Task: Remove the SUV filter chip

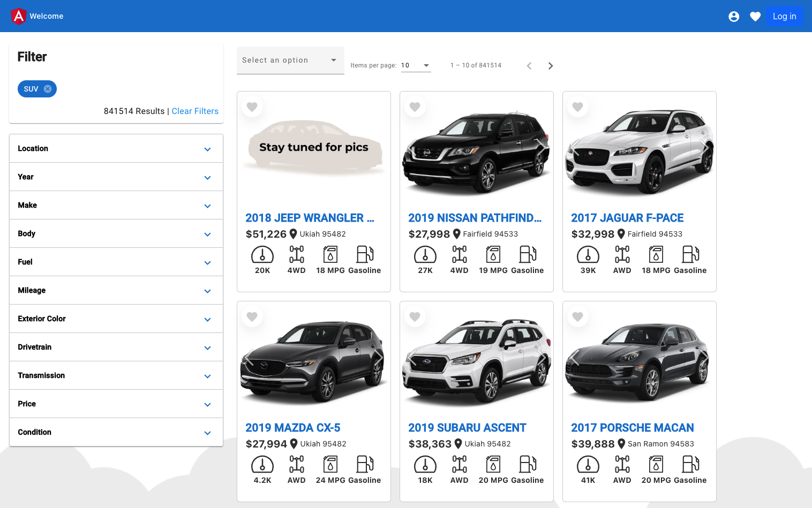Action: point(47,89)
